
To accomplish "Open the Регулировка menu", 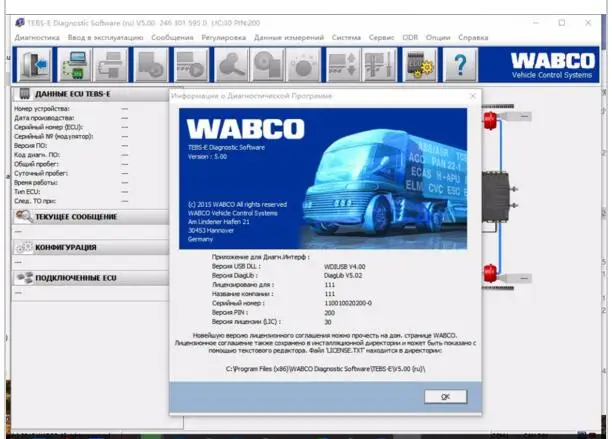I will [x=224, y=37].
